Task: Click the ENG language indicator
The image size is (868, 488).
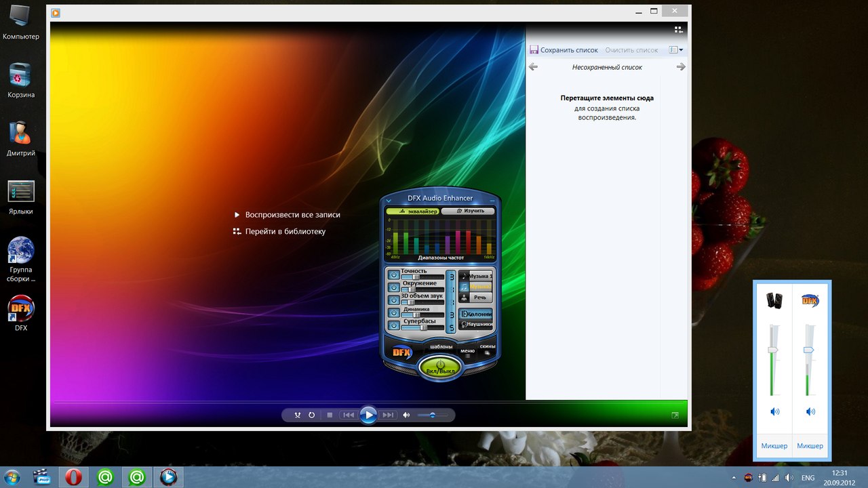Action: 808,478
